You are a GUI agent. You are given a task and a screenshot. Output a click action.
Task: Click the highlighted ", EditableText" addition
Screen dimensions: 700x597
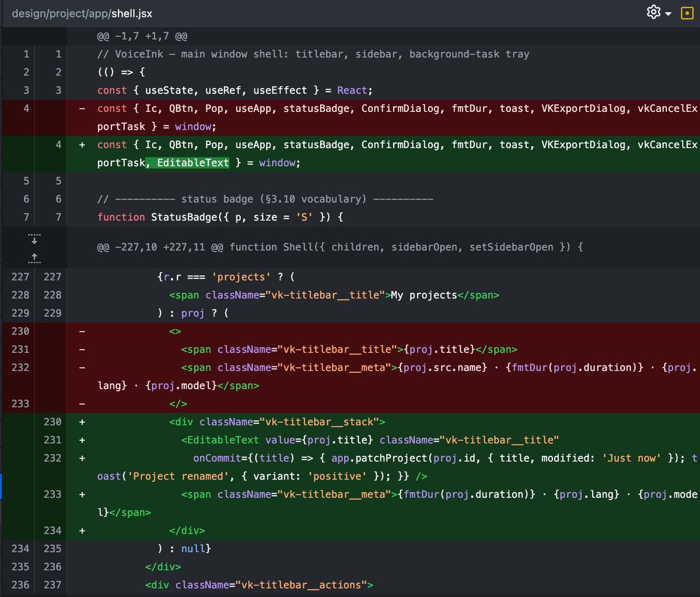click(x=187, y=163)
